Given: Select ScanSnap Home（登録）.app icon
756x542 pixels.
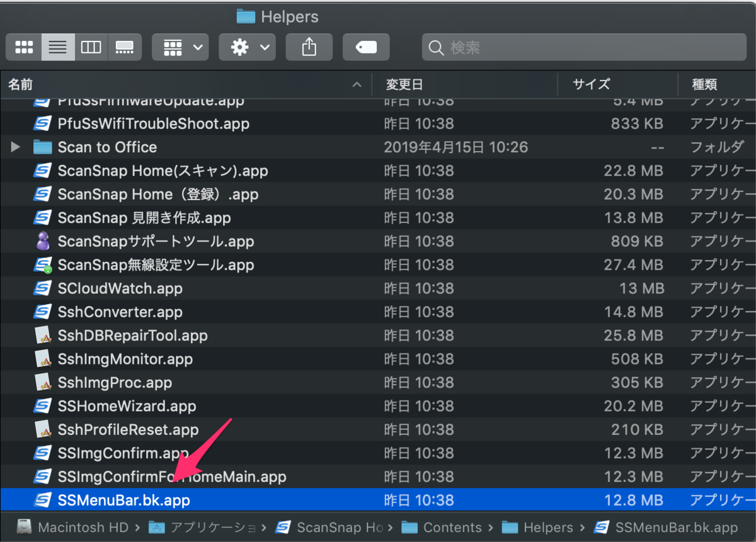Looking at the screenshot, I should click(x=42, y=194).
